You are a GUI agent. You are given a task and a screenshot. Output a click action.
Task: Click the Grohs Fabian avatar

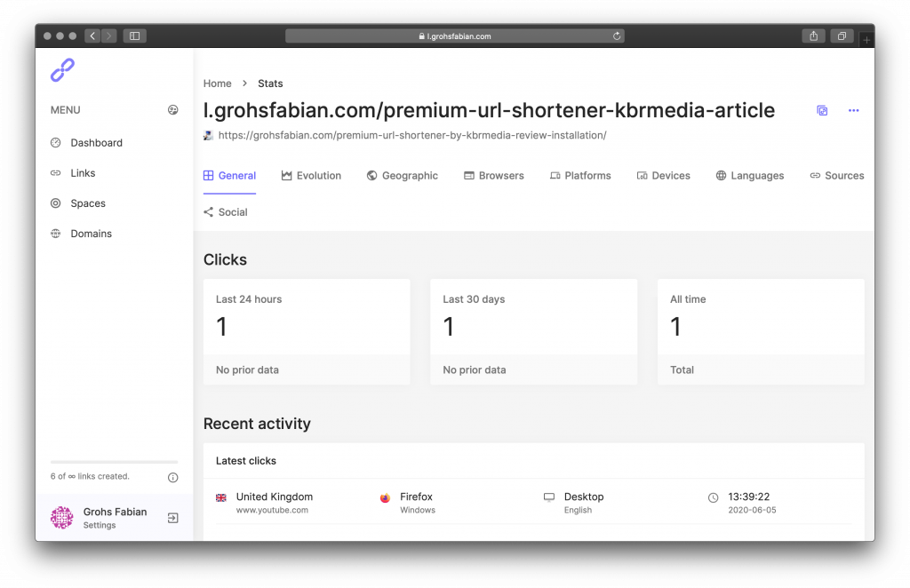pyautogui.click(x=62, y=518)
